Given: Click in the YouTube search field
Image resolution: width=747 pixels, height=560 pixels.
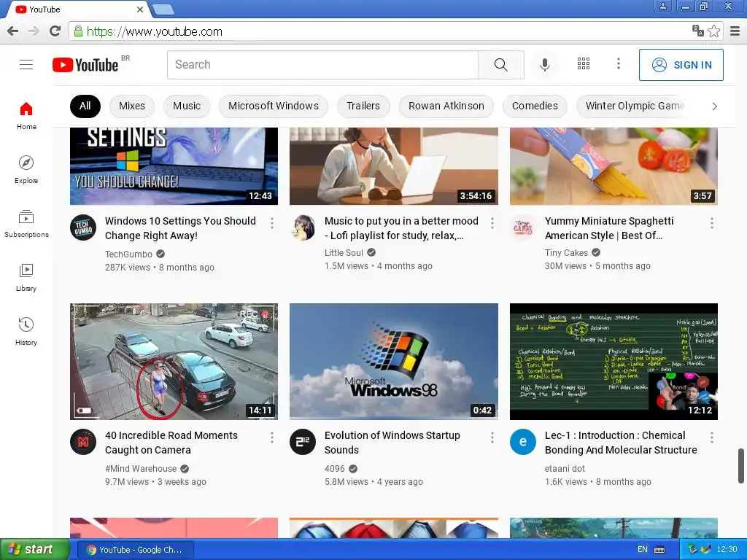Looking at the screenshot, I should [322, 65].
